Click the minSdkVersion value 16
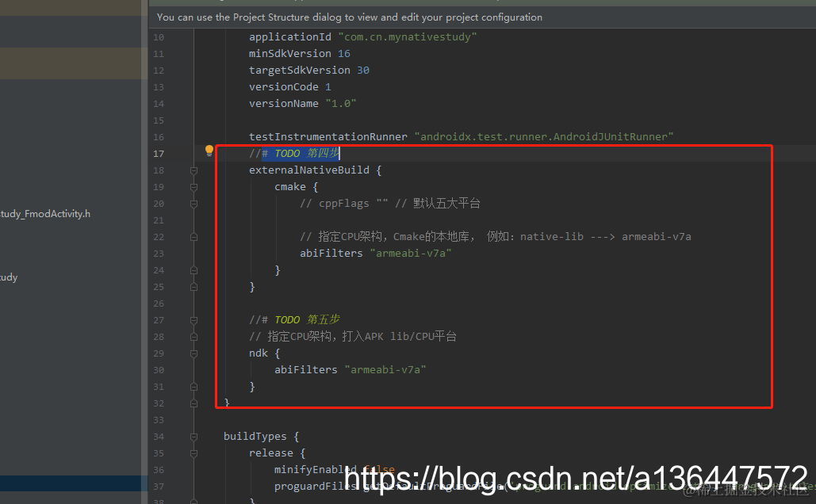The image size is (816, 504). point(344,54)
